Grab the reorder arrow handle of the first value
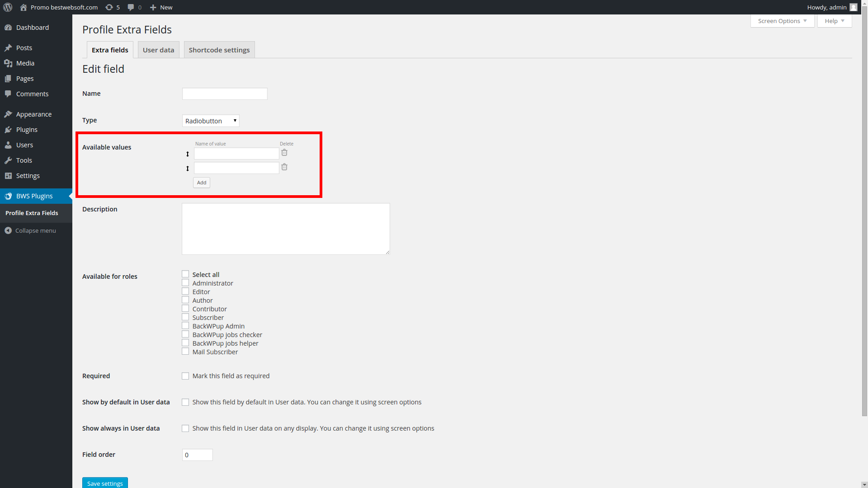The width and height of the screenshot is (868, 488). coord(188,154)
